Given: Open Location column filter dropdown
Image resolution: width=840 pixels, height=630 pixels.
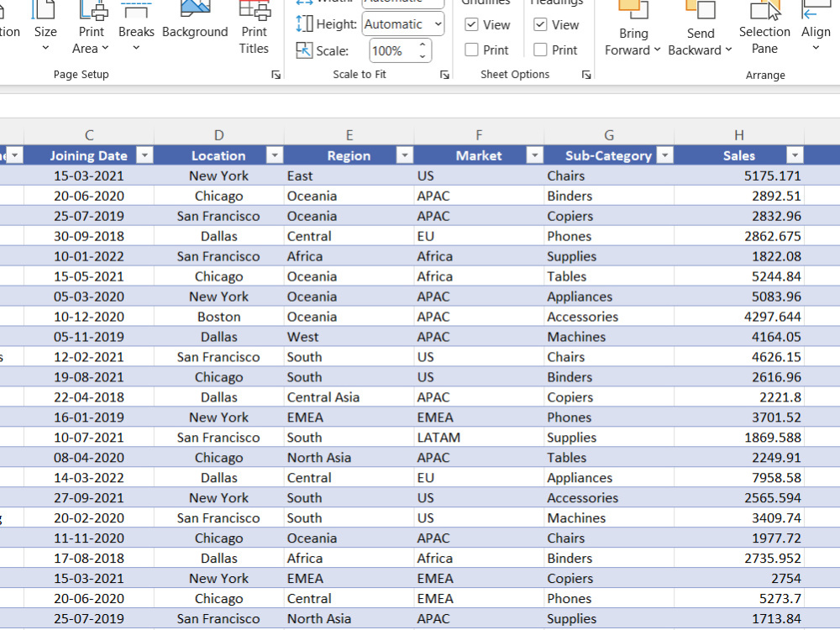Looking at the screenshot, I should click(x=275, y=155).
